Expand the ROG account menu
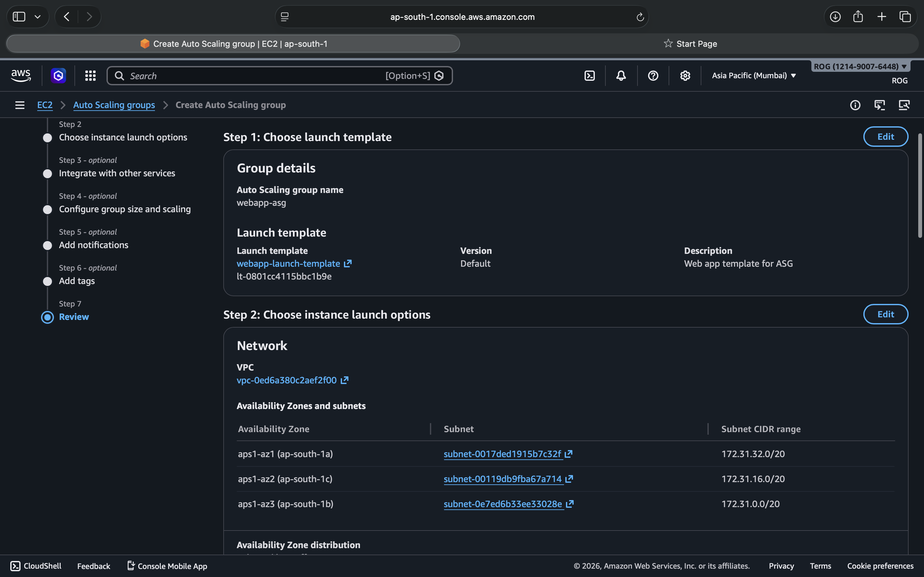 pyautogui.click(x=860, y=66)
